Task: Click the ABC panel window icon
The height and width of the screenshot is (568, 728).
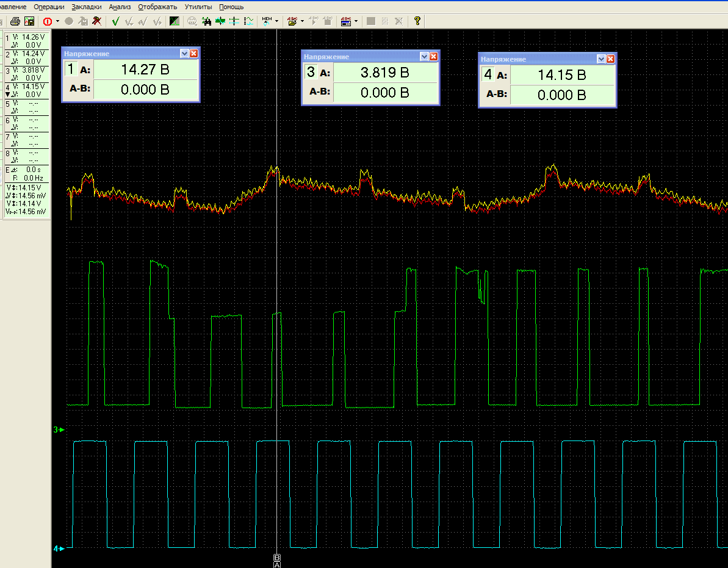Action: [346, 21]
